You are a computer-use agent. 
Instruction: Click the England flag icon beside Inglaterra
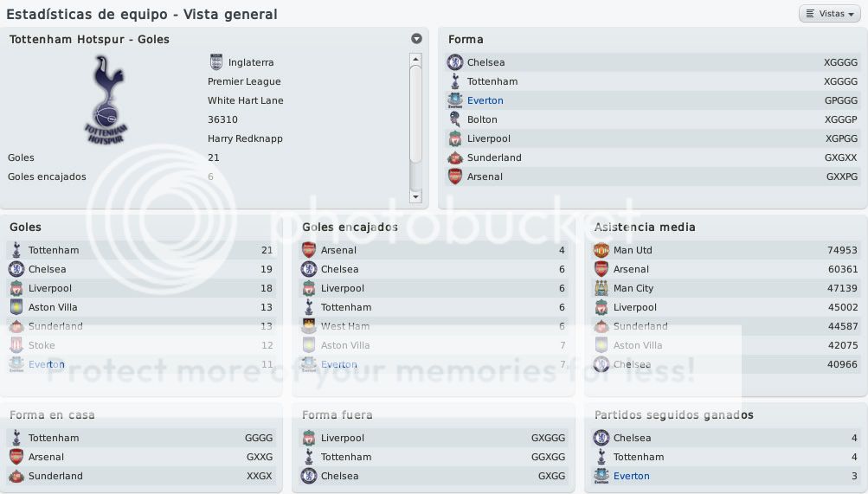(x=215, y=62)
